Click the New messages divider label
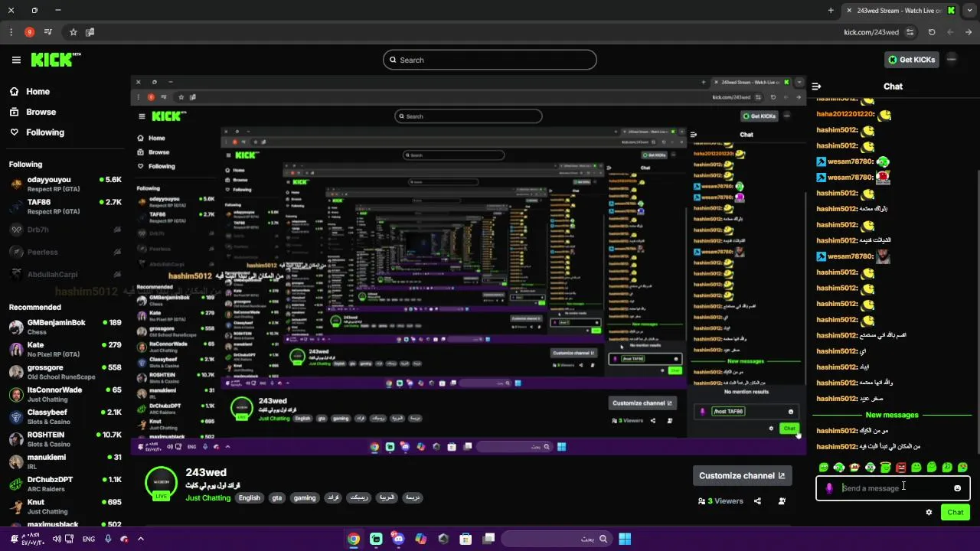The image size is (980, 551). pyautogui.click(x=892, y=415)
